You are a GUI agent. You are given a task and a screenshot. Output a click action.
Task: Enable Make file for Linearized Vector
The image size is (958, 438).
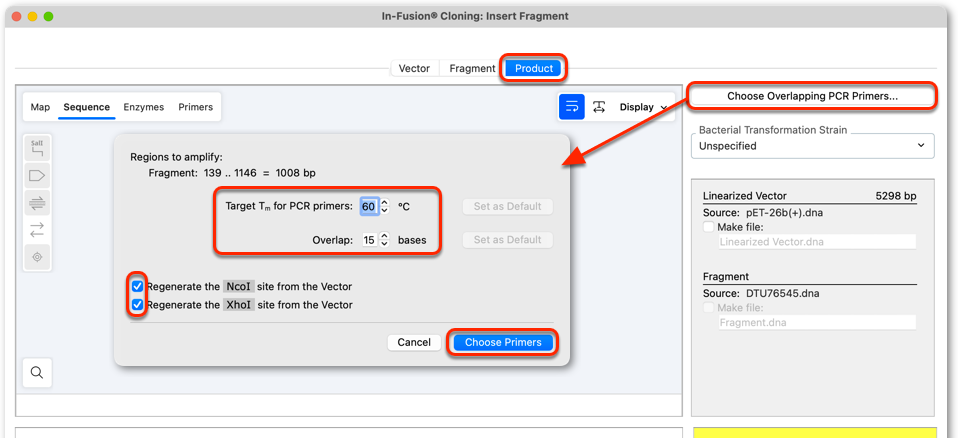pyautogui.click(x=709, y=227)
